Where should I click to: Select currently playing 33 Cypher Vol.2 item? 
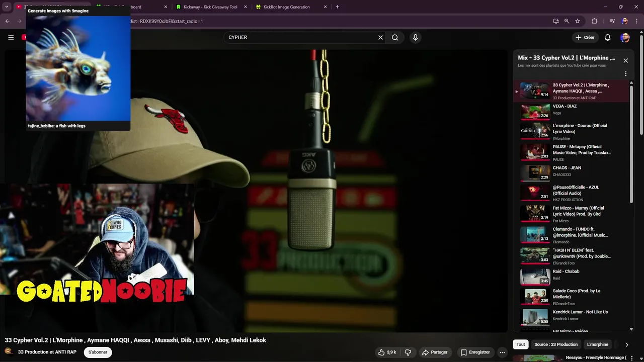click(x=572, y=91)
